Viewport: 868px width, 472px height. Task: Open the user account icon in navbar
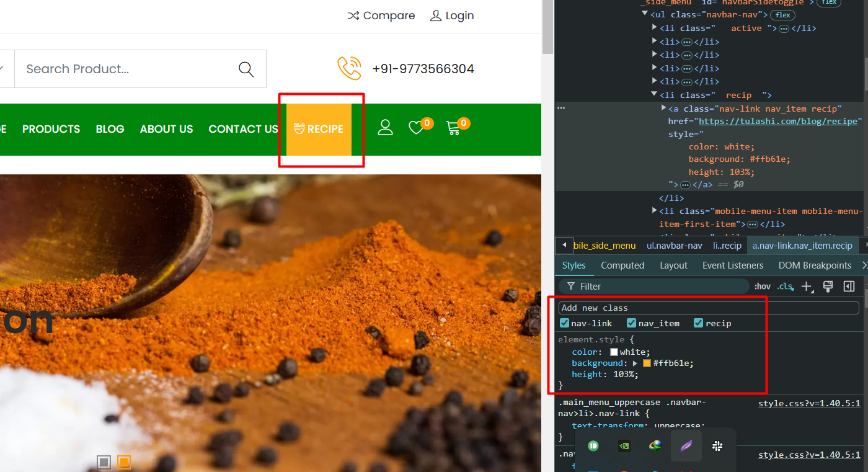[x=386, y=128]
